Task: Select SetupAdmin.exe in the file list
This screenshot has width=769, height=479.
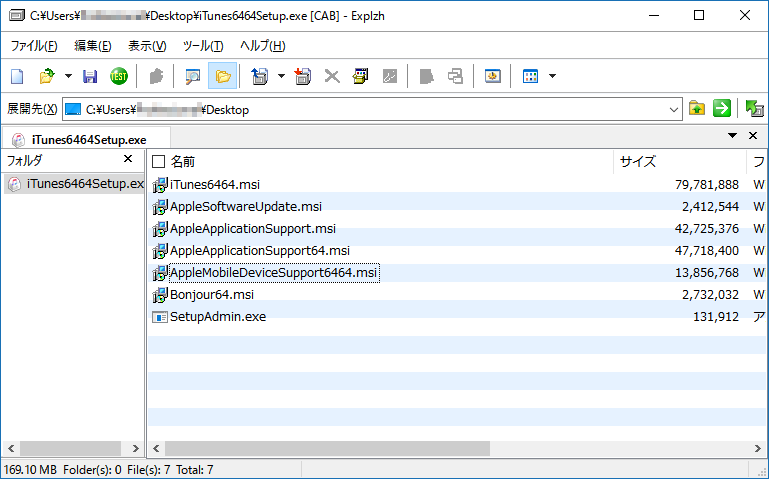Action: (x=218, y=317)
